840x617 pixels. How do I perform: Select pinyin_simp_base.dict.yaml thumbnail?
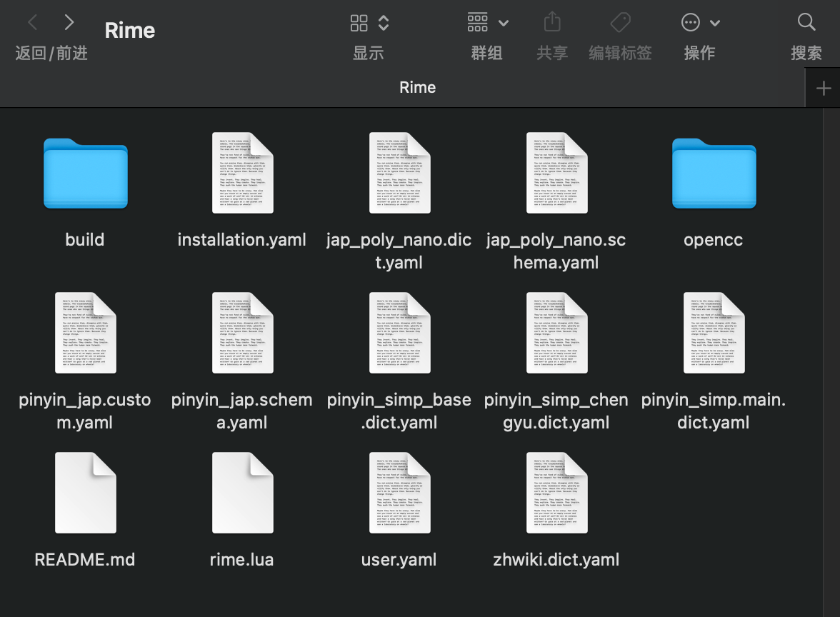click(x=399, y=333)
